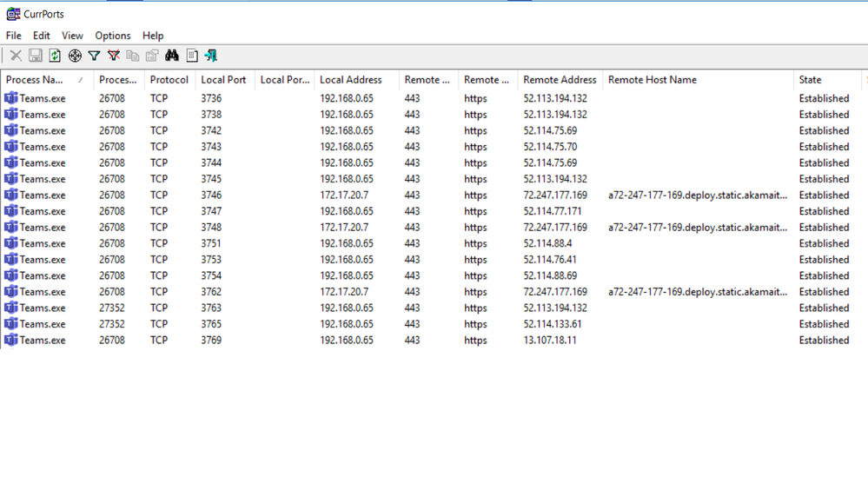
Task: Open the View menu
Action: (72, 36)
